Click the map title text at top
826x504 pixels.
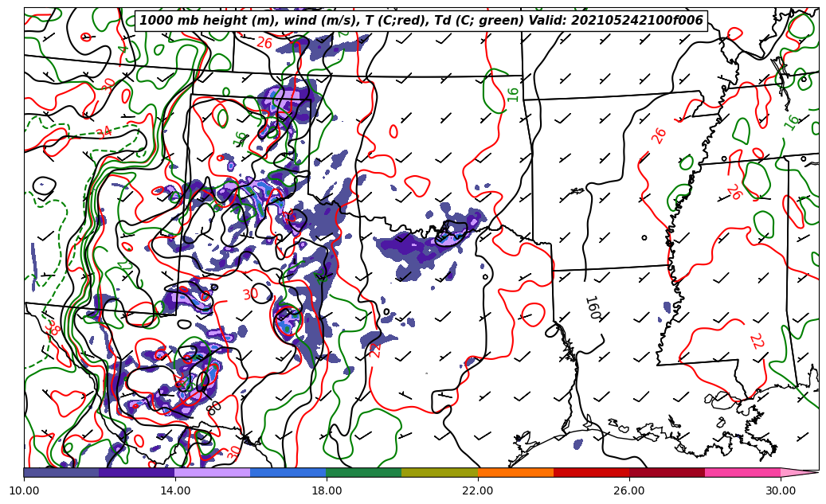(421, 21)
